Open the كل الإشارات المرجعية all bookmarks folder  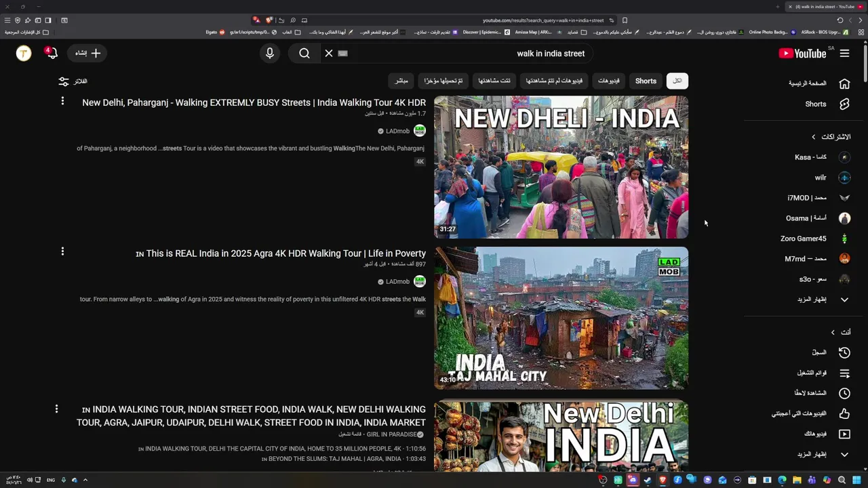[27, 32]
